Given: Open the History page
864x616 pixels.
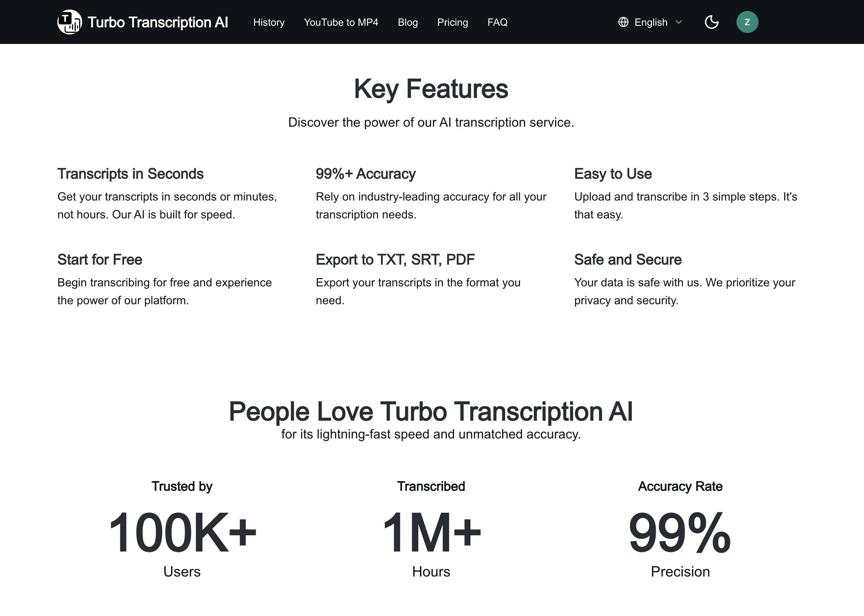Looking at the screenshot, I should 269,22.
